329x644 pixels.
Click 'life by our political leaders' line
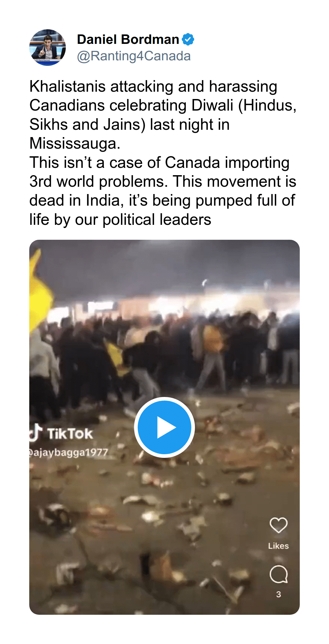[120, 219]
